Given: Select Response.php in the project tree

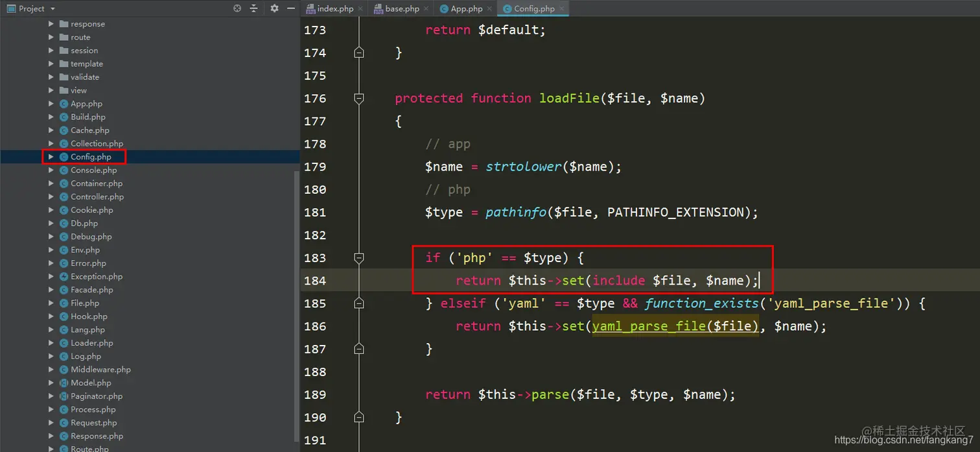Looking at the screenshot, I should coord(97,436).
